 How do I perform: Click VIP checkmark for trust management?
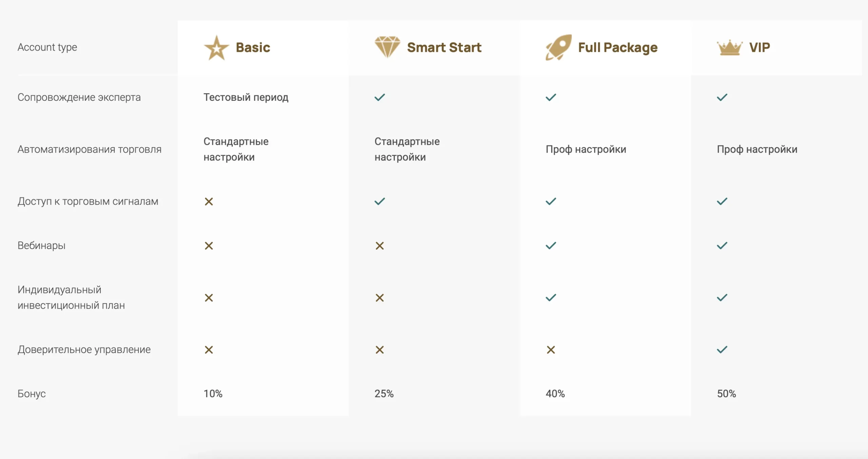click(722, 350)
